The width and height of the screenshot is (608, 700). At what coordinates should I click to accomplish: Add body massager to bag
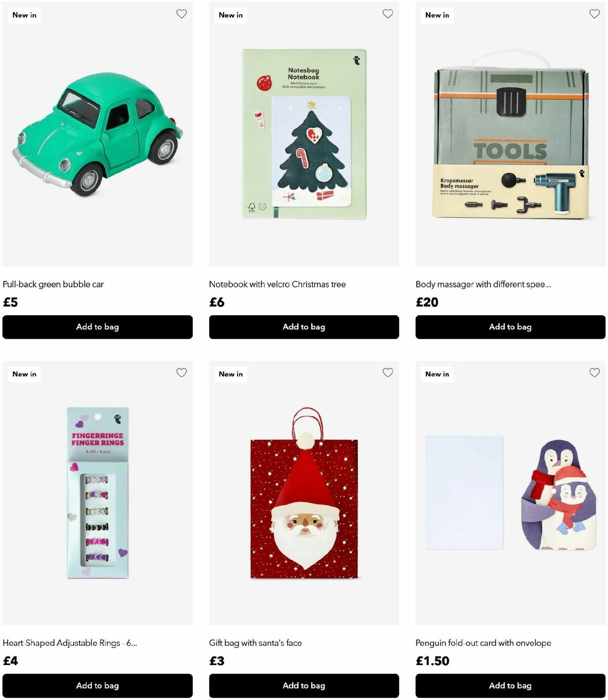point(510,327)
